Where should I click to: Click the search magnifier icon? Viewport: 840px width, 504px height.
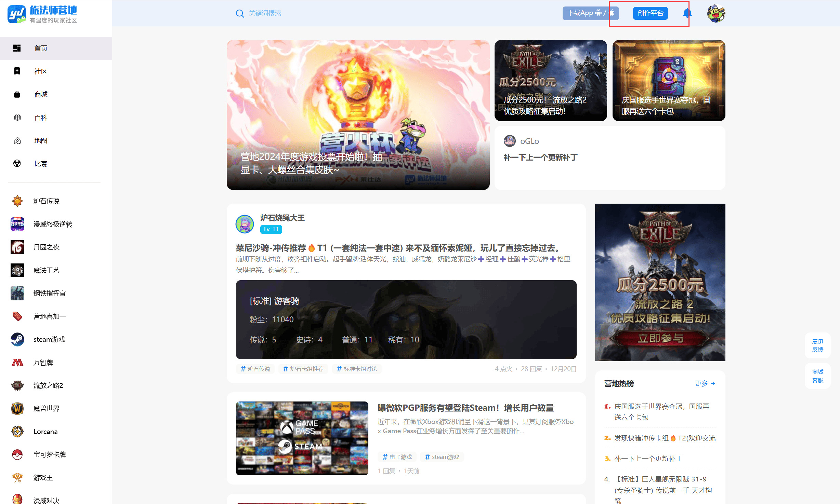point(240,13)
